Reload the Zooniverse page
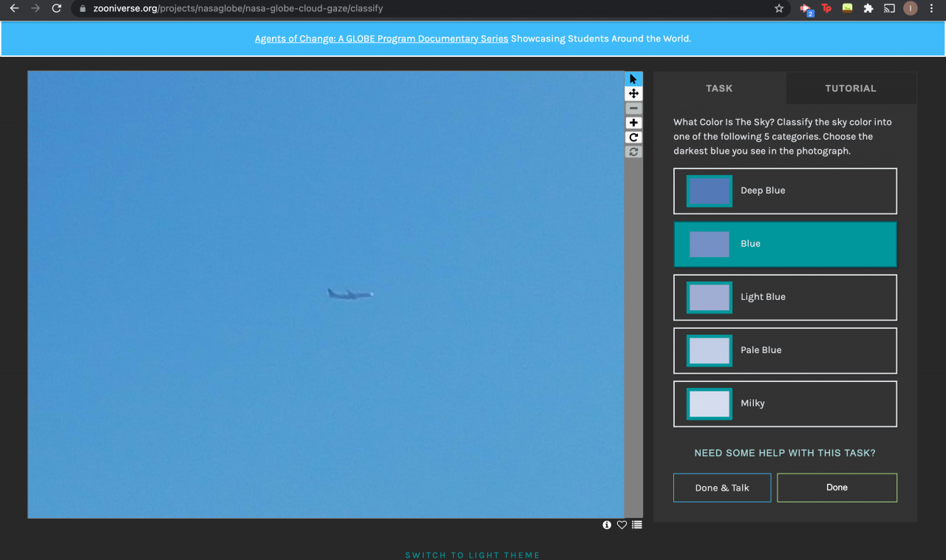Image resolution: width=946 pixels, height=560 pixels. (x=56, y=8)
